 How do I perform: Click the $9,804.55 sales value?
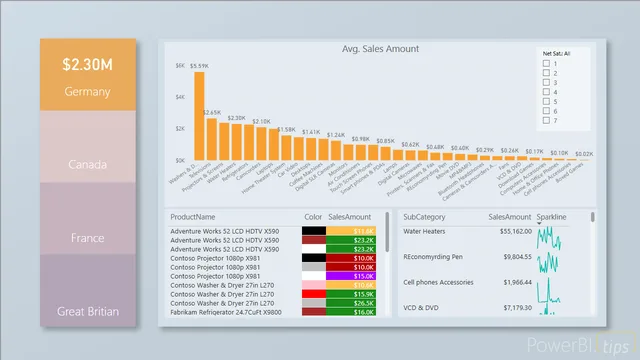[x=518, y=257]
